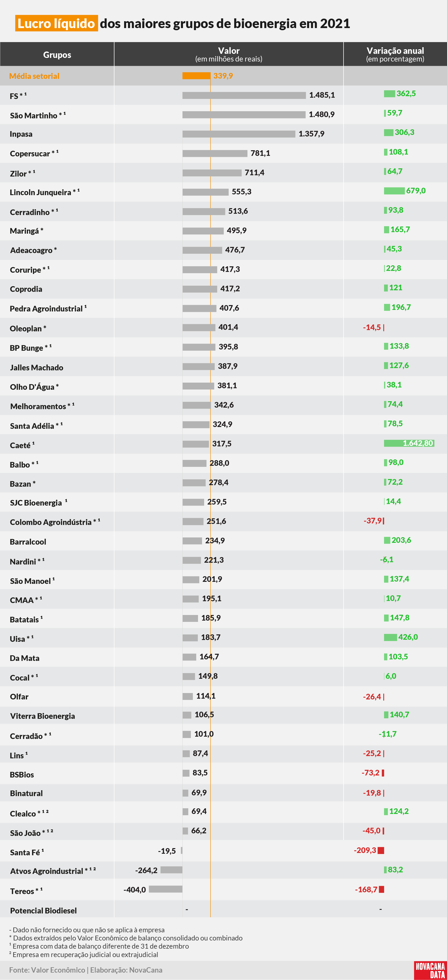Select the Potencial Biodiesel row label
The height and width of the screenshot is (980, 447).
tap(43, 910)
